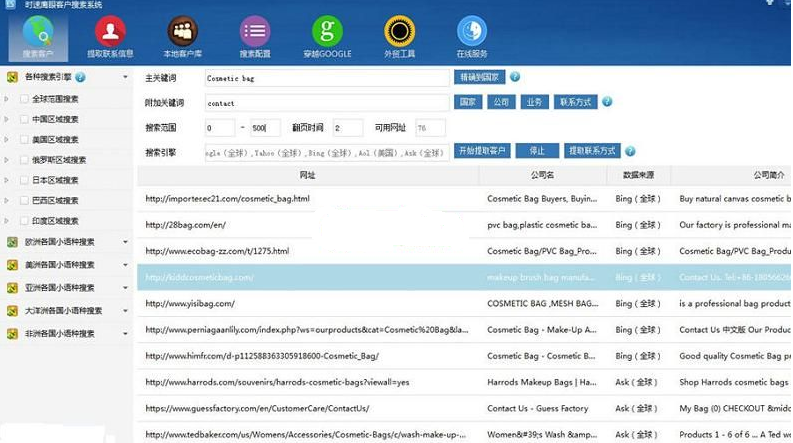Click help icon beside 精确到国家 button
The width and height of the screenshot is (793, 443).
point(515,77)
